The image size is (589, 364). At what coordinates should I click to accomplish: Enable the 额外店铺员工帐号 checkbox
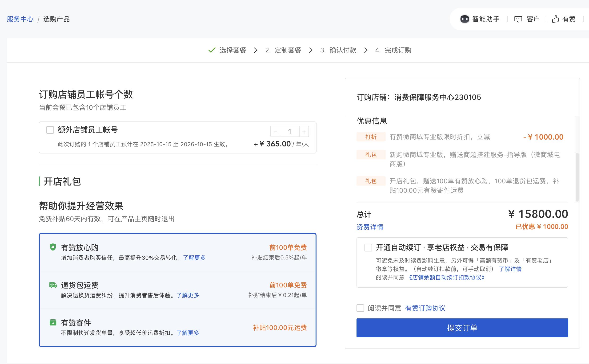click(x=50, y=130)
